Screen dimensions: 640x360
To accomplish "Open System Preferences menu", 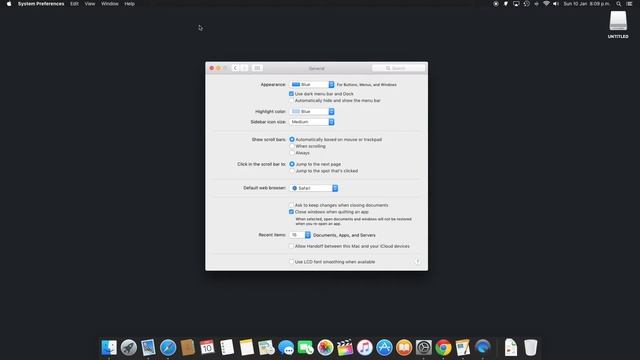I will tap(41, 4).
